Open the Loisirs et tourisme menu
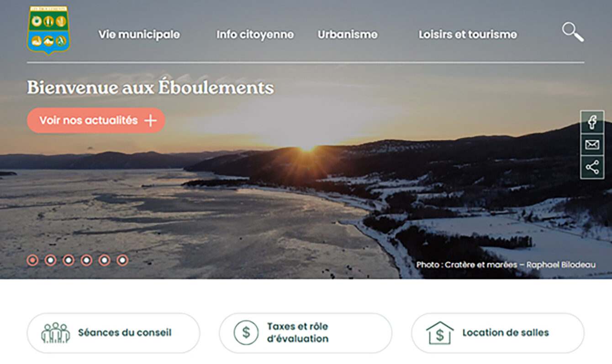Screen dimensions: 612x364 point(468,35)
